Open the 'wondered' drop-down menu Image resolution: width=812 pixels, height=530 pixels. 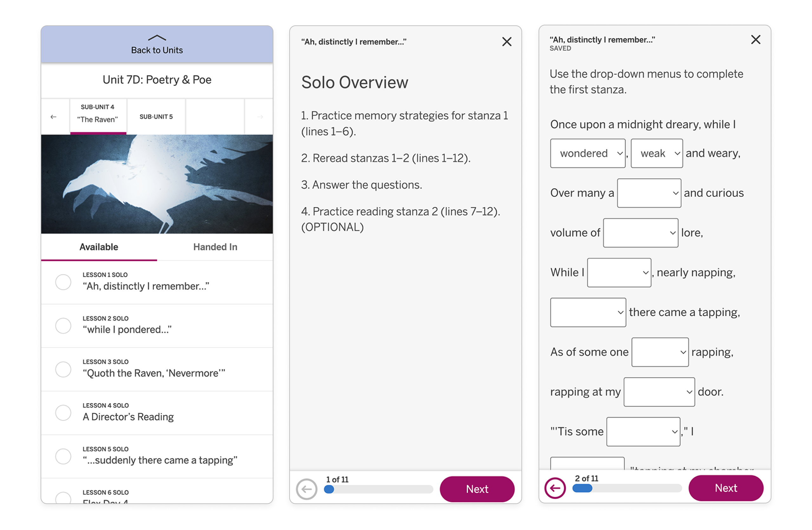[587, 153]
